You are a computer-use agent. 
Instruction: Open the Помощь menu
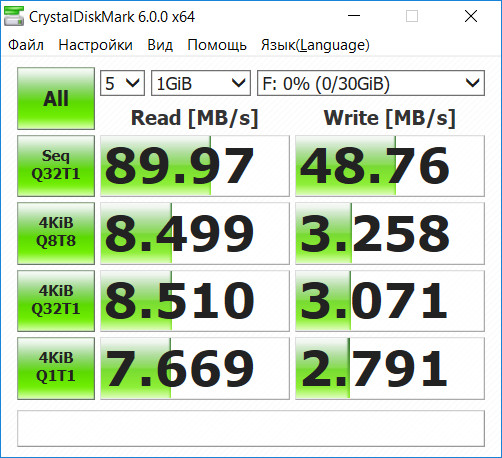(x=217, y=45)
